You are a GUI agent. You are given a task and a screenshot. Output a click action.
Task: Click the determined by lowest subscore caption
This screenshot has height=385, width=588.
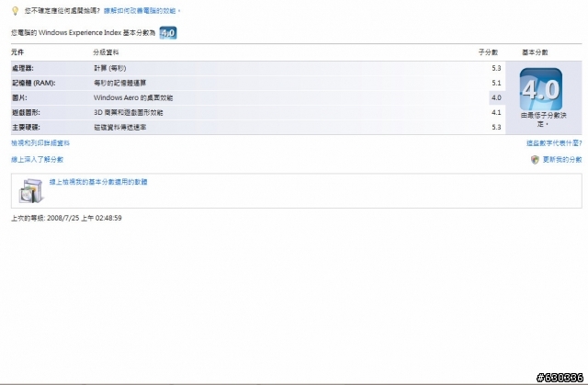tap(543, 119)
